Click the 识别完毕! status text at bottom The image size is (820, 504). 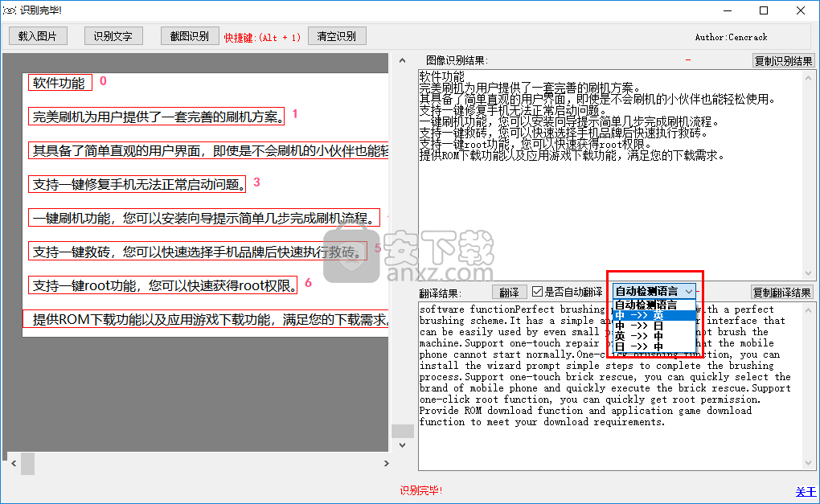coord(421,490)
